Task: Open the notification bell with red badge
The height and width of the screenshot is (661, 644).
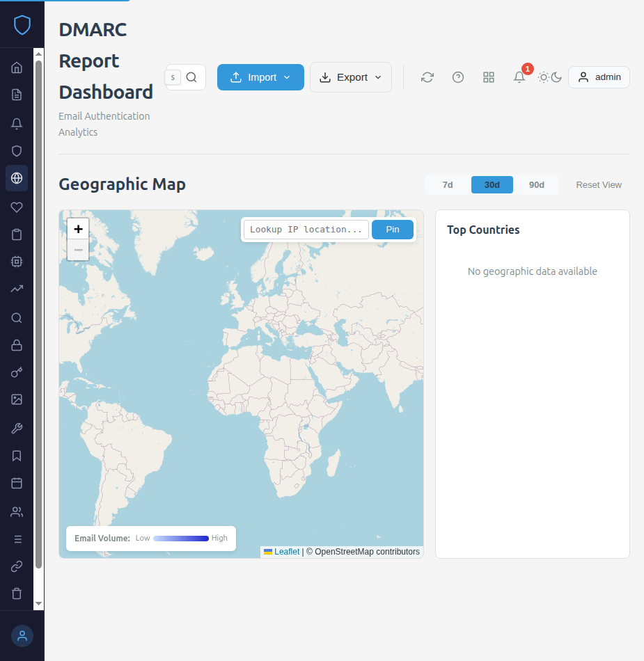Action: point(519,77)
